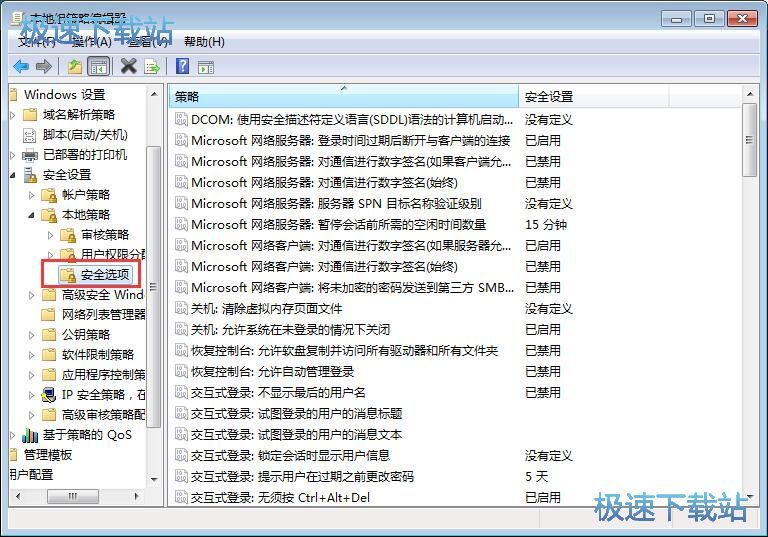The height and width of the screenshot is (537, 768).
Task: Click the policy list vertical scrollbar thumb
Action: (x=749, y=140)
